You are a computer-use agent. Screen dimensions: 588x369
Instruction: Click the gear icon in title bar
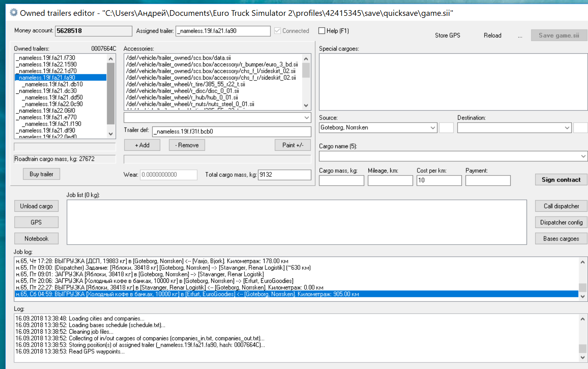(x=13, y=13)
